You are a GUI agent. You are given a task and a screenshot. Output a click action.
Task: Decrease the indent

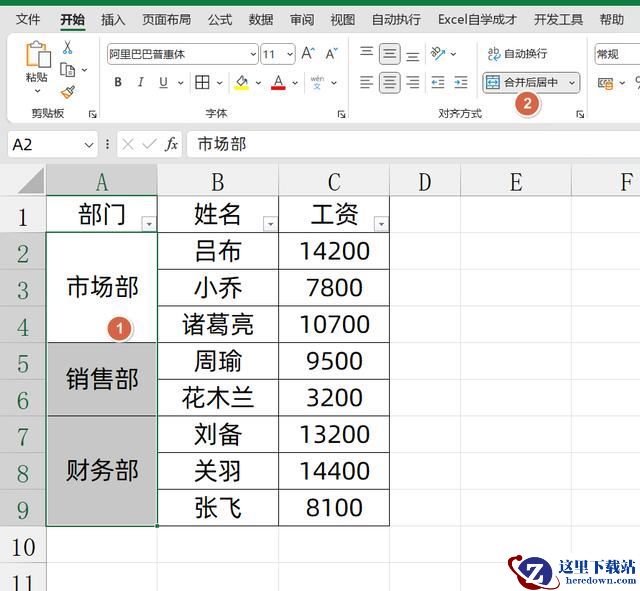click(438, 82)
